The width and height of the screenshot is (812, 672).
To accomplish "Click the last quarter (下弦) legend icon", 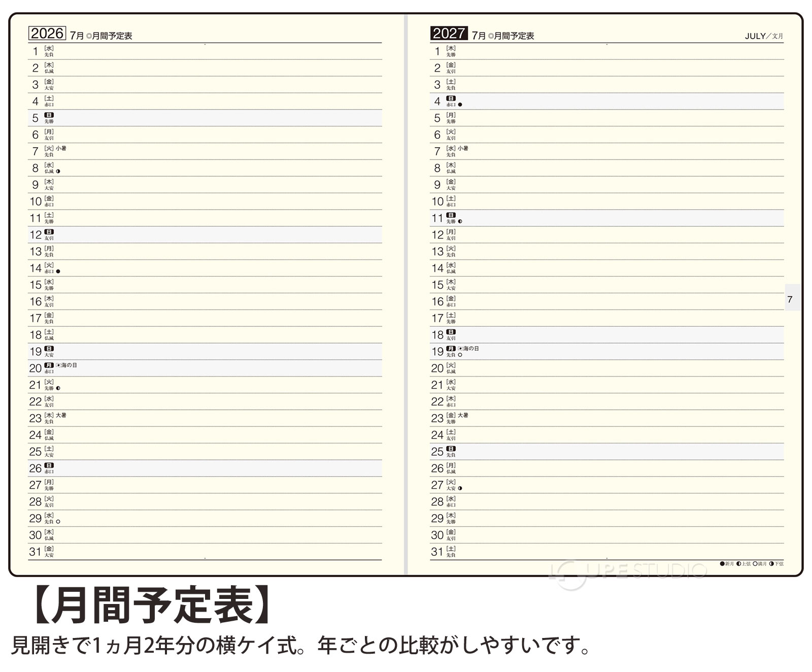I will 771,564.
